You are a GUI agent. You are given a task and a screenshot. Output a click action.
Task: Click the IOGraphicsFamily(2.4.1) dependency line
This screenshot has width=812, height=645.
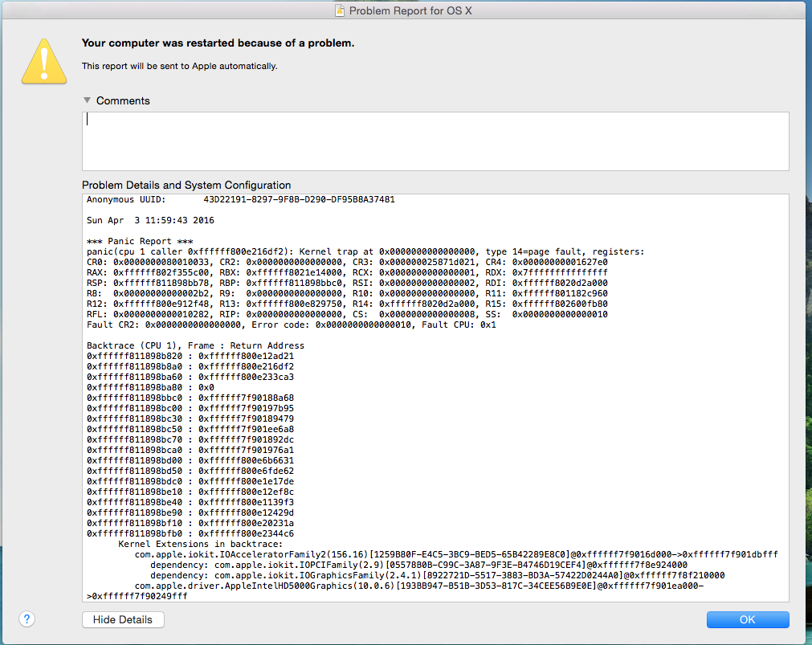(438, 575)
